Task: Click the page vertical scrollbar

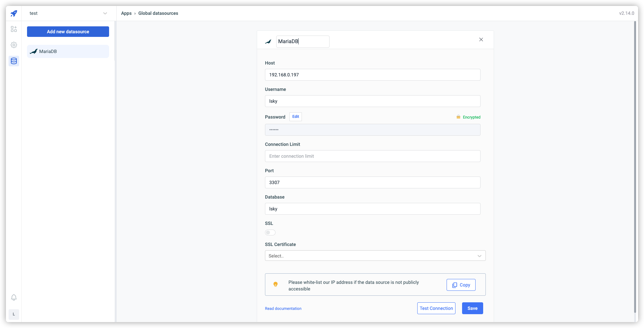Action: 635,167
